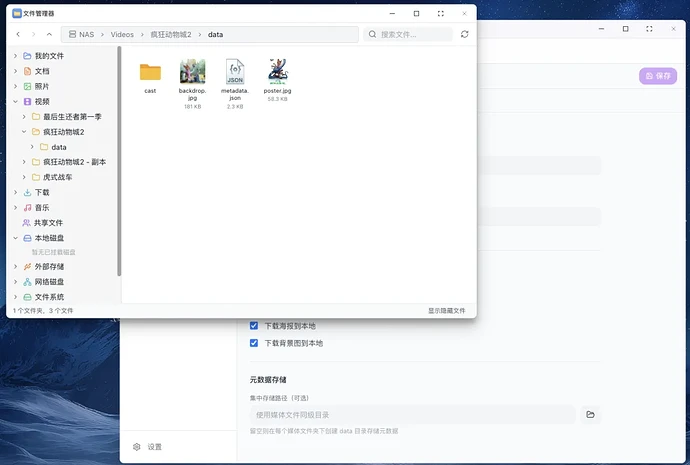
Task: Click Videos in the breadcrumb path
Action: 122,34
